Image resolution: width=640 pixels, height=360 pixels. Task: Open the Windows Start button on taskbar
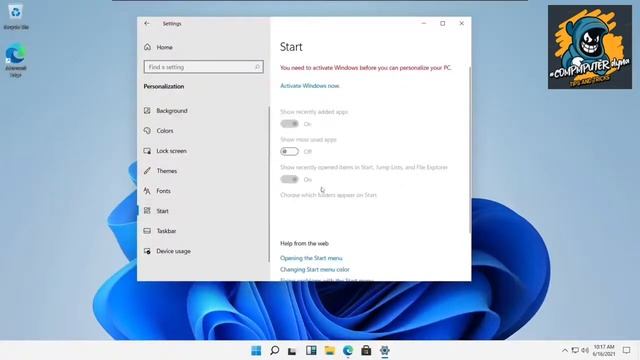(256, 351)
